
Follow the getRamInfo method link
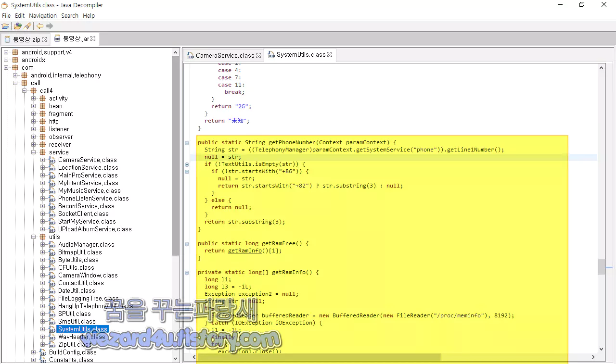click(245, 251)
